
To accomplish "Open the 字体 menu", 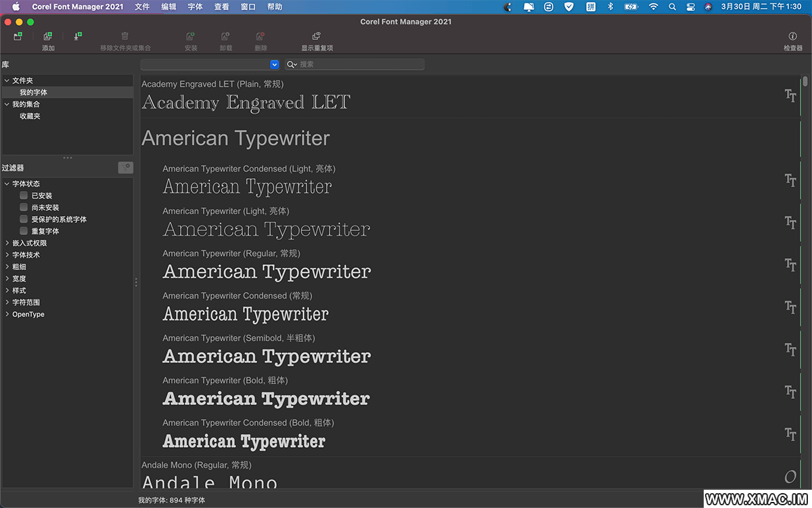I will (195, 6).
